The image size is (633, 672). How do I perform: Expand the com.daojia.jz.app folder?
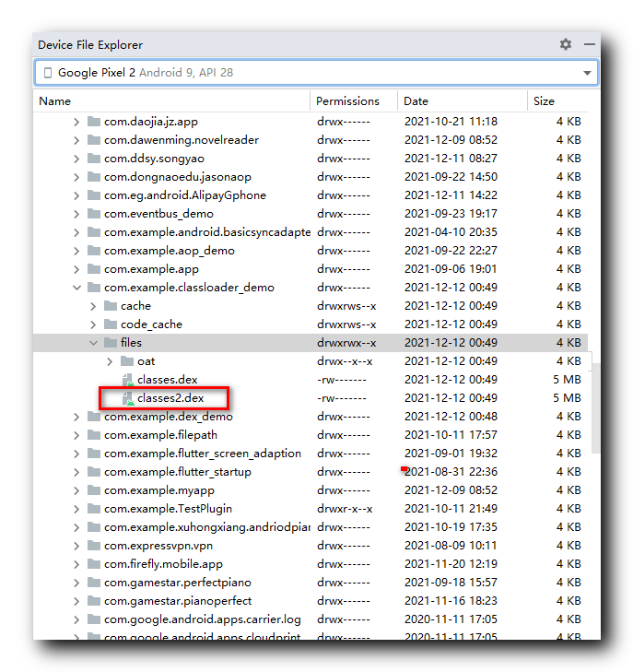76,123
